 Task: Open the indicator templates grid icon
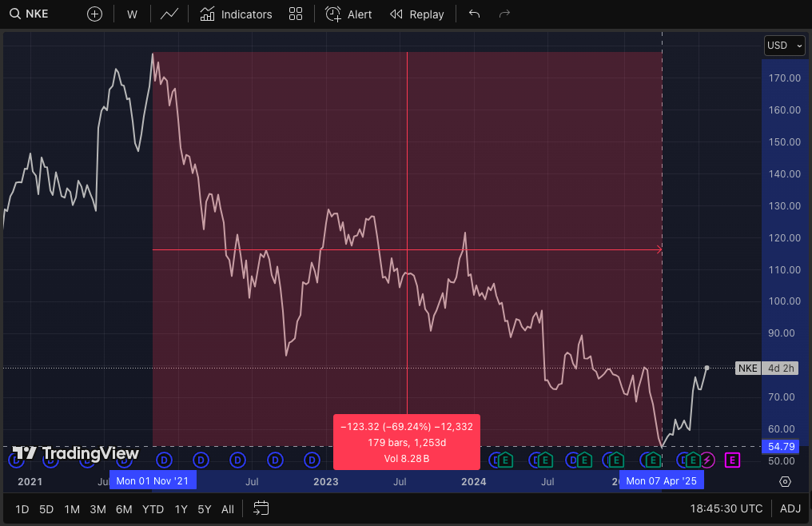point(296,14)
